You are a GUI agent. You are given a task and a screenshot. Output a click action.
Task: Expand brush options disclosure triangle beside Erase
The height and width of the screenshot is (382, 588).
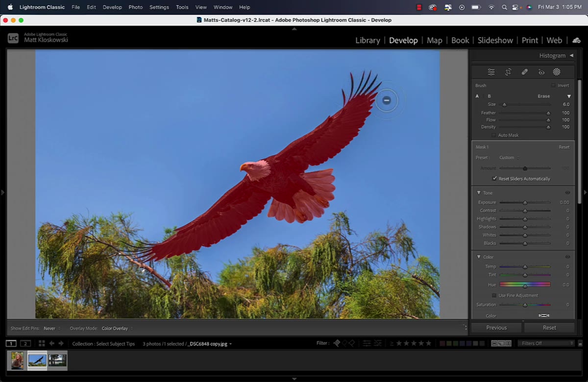(569, 96)
